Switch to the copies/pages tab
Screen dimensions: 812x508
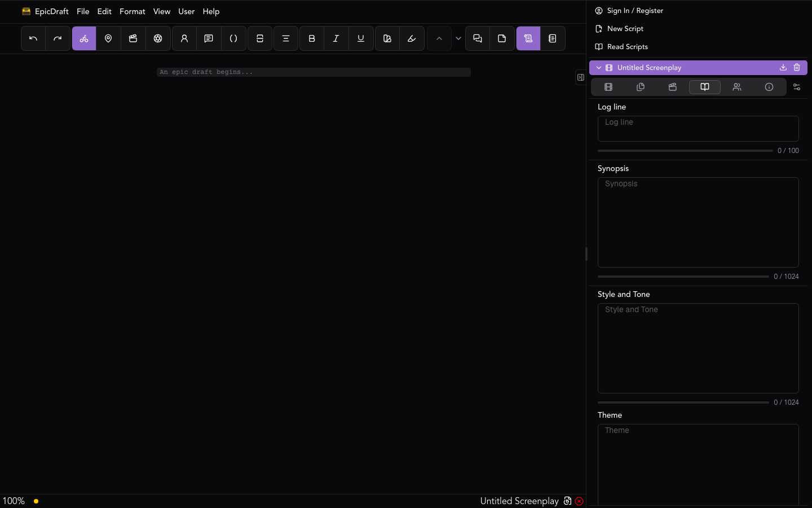coord(641,87)
